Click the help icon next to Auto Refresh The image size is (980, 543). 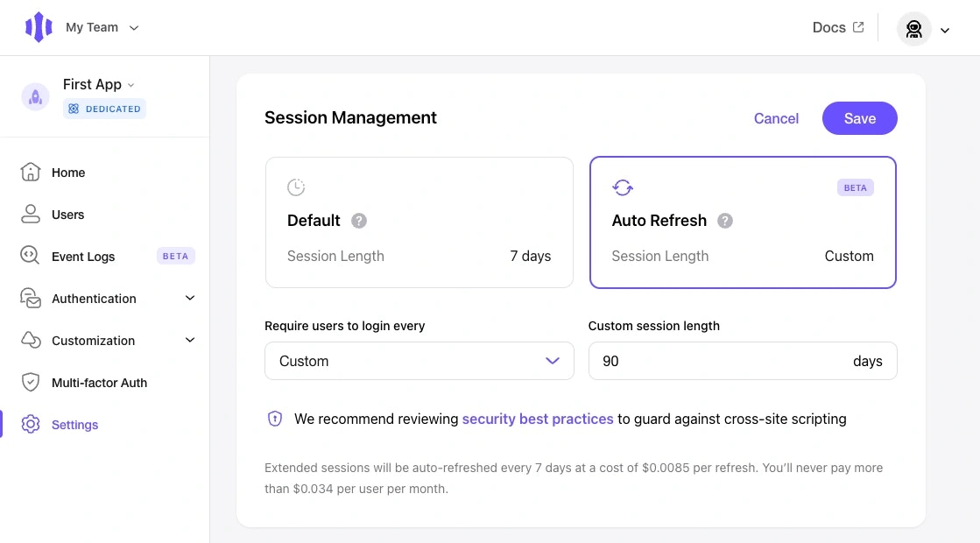pos(725,221)
